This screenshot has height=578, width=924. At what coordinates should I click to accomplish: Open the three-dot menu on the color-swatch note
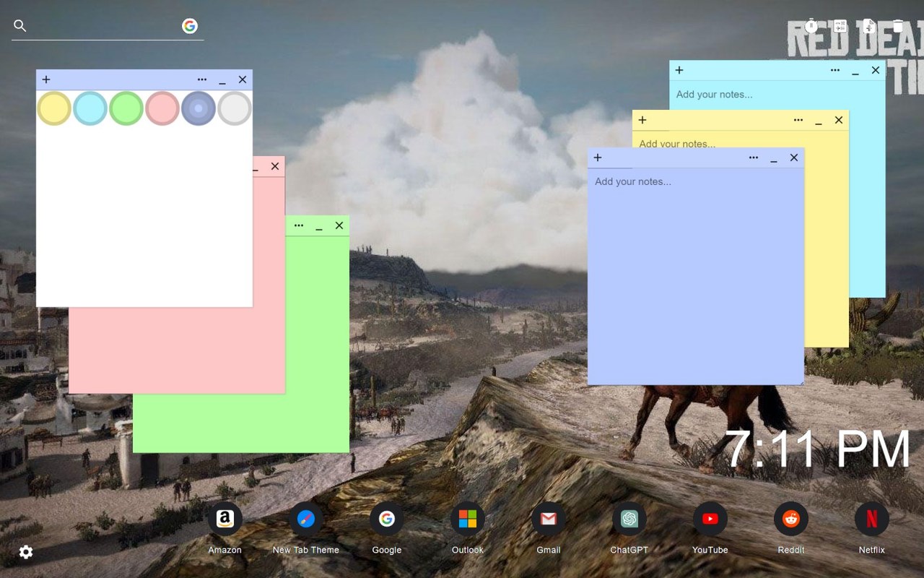pyautogui.click(x=202, y=79)
